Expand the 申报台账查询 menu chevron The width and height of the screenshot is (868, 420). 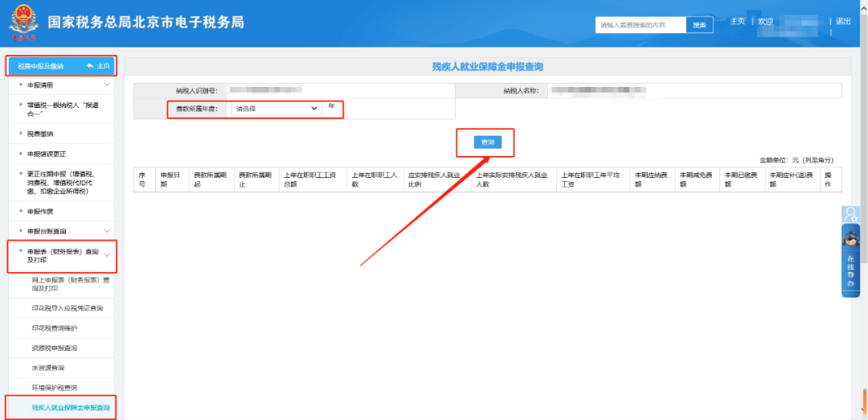pos(108,230)
